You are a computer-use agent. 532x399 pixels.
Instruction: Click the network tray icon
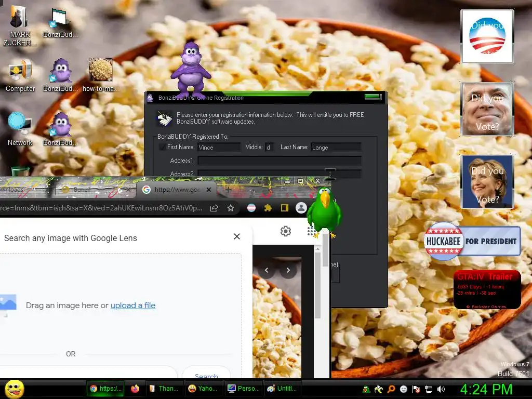429,389
